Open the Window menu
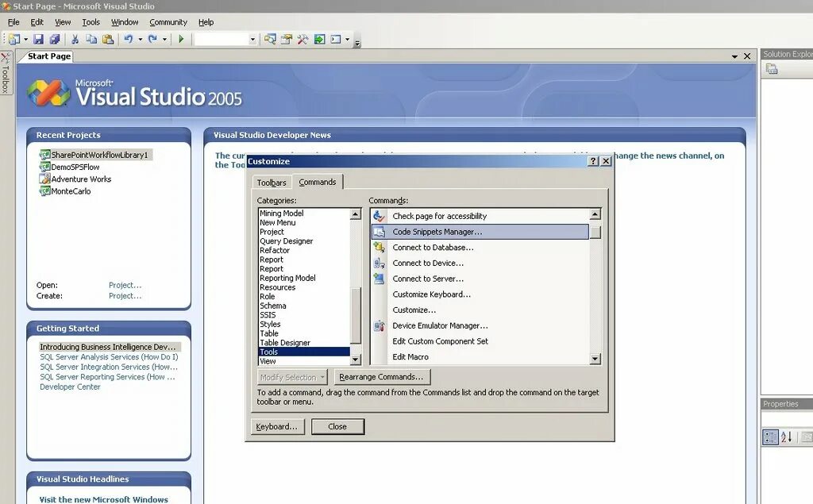 coord(125,22)
